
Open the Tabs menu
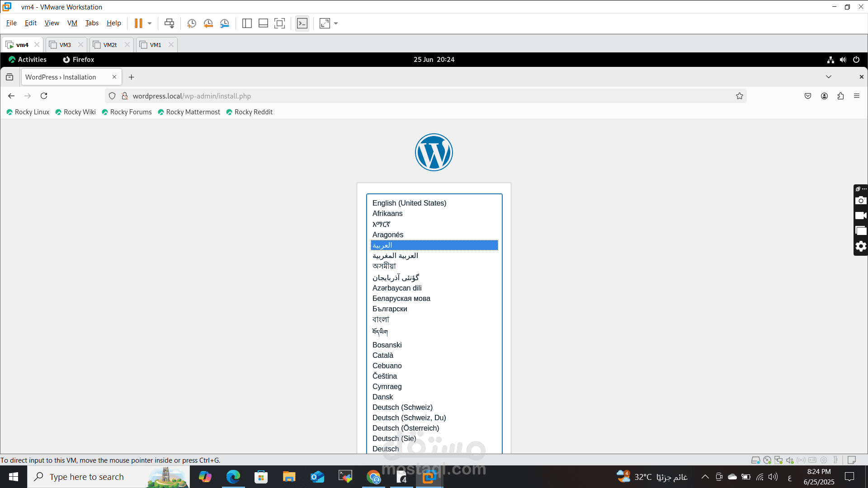92,23
